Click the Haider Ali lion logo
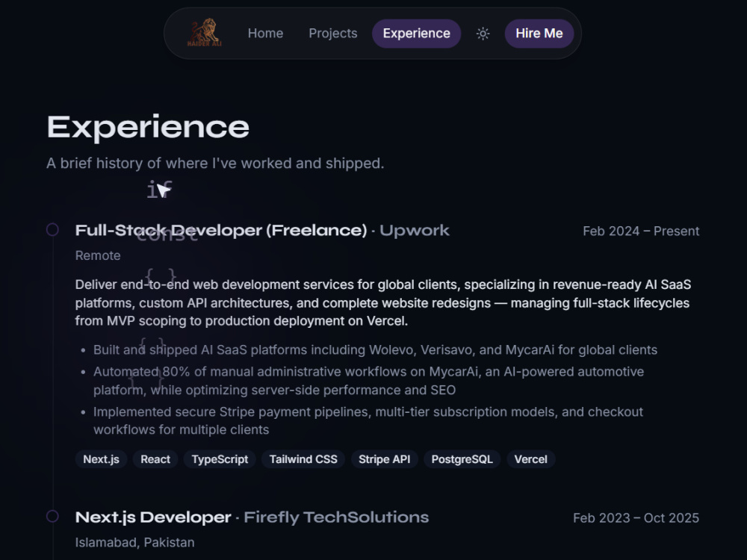The image size is (747, 560). (205, 33)
